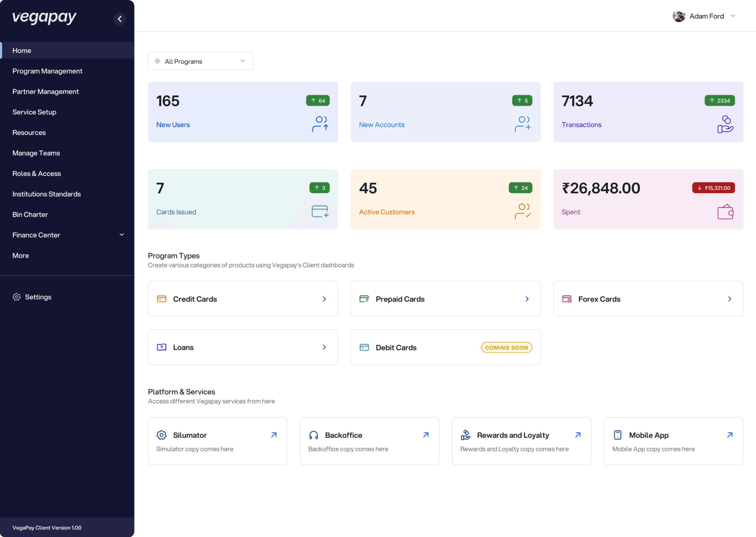Open the external link arrow on Backoffice
The height and width of the screenshot is (537, 756).
pyautogui.click(x=426, y=435)
